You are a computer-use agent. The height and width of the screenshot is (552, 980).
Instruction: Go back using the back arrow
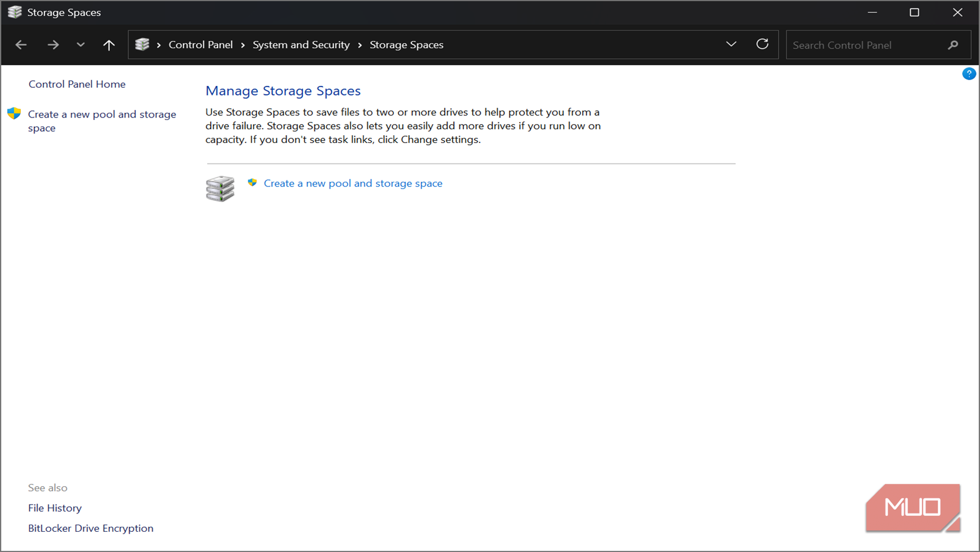pos(21,45)
